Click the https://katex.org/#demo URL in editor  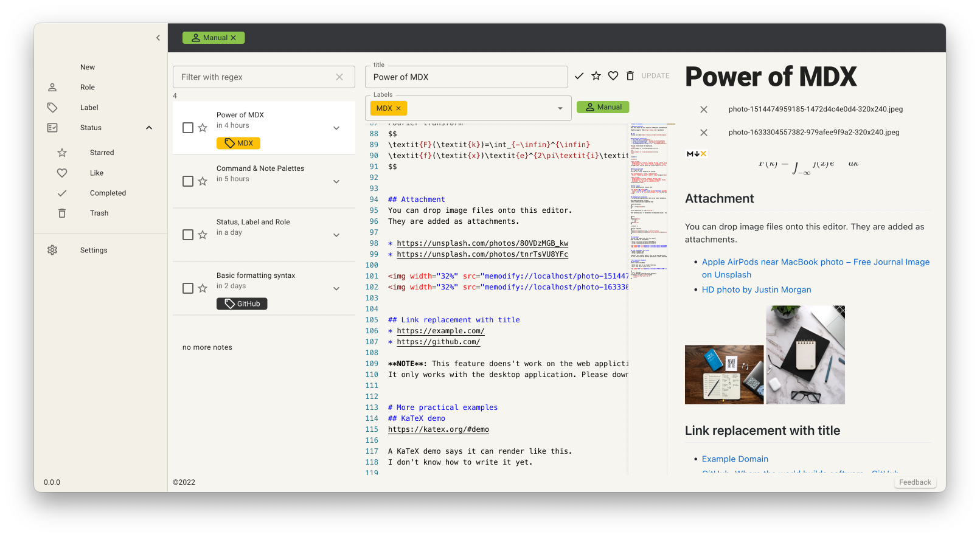[x=439, y=429]
